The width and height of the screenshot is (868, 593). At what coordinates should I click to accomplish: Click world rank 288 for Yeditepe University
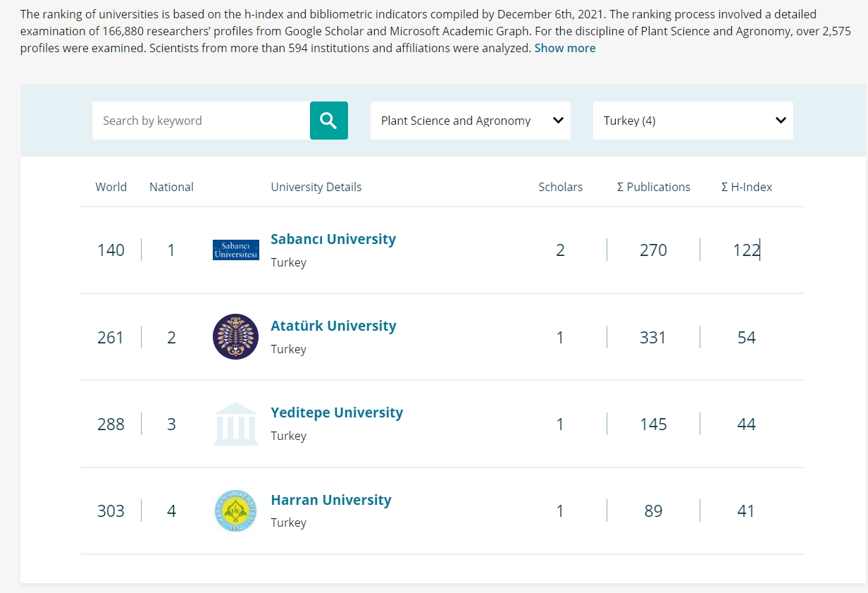111,424
